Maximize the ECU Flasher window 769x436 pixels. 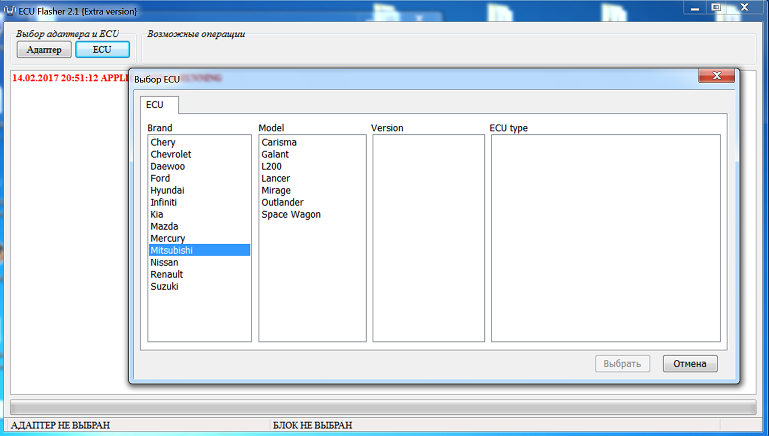click(x=716, y=7)
